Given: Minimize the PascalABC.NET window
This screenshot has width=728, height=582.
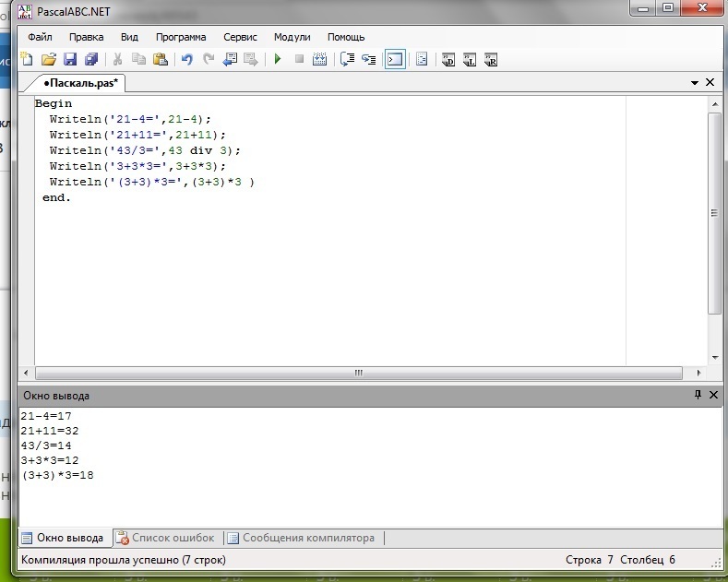Looking at the screenshot, I should pos(643,8).
